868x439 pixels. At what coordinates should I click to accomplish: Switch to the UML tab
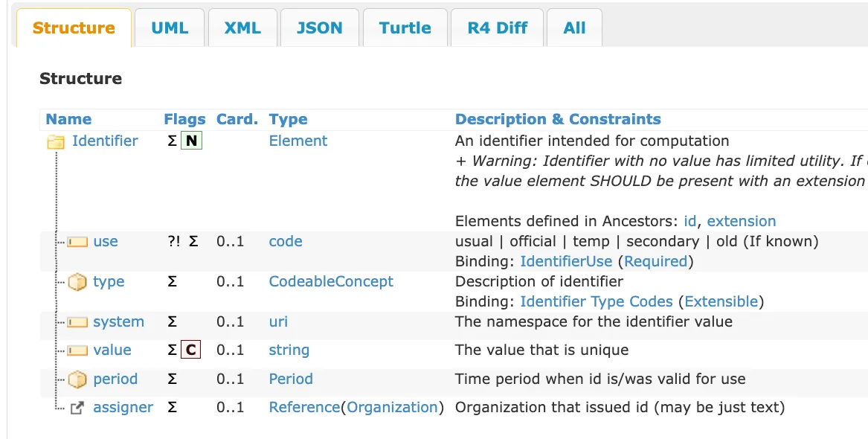(170, 28)
